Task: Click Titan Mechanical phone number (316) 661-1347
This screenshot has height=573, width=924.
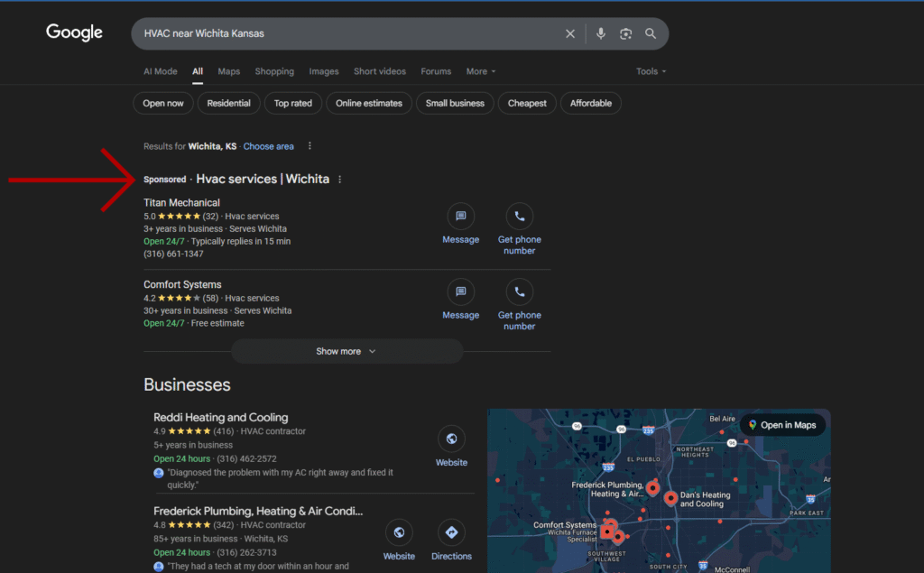Action: pos(173,254)
